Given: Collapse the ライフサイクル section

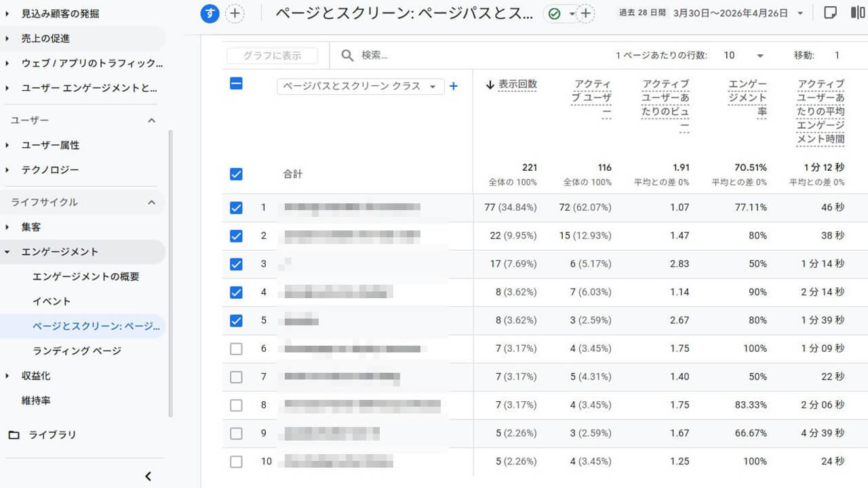Looking at the screenshot, I should (151, 202).
